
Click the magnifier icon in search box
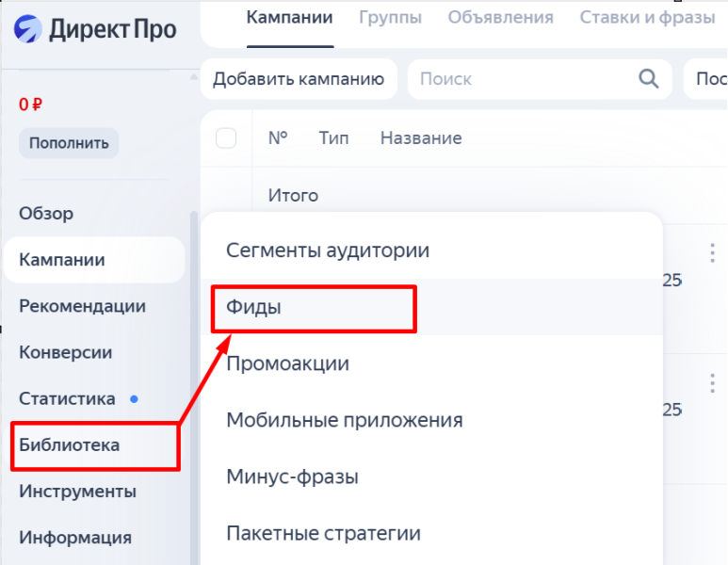pos(648,79)
